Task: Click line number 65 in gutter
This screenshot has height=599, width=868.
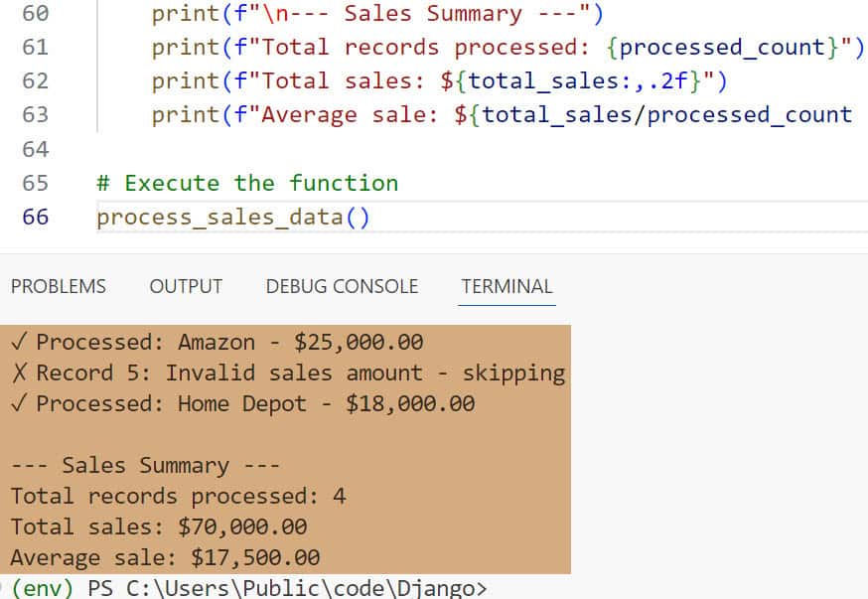Action: point(36,183)
